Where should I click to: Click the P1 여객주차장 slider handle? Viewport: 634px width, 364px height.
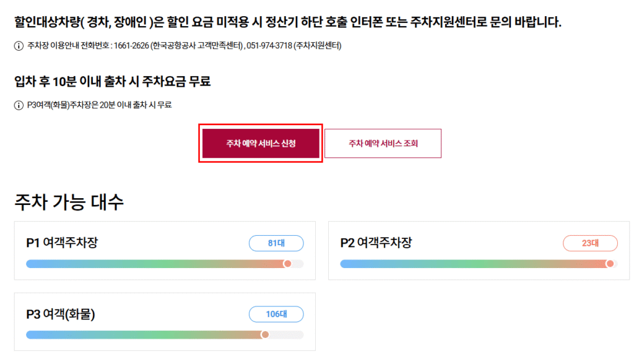pos(287,264)
